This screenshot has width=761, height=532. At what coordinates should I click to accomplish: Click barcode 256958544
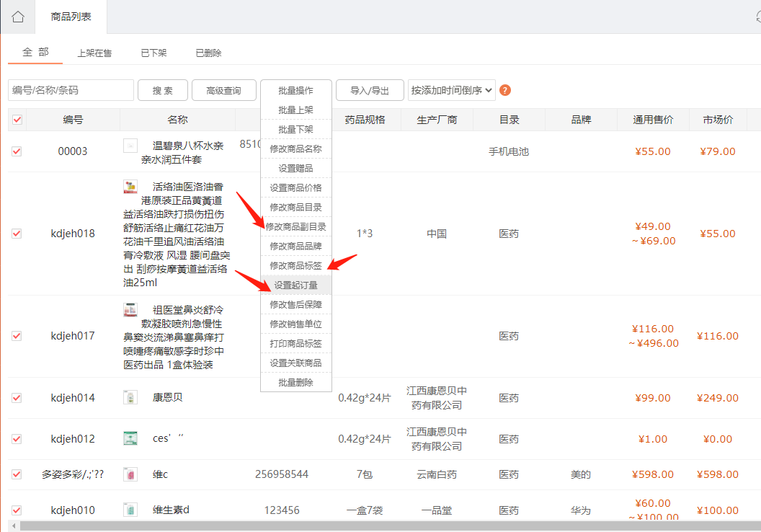coord(282,474)
